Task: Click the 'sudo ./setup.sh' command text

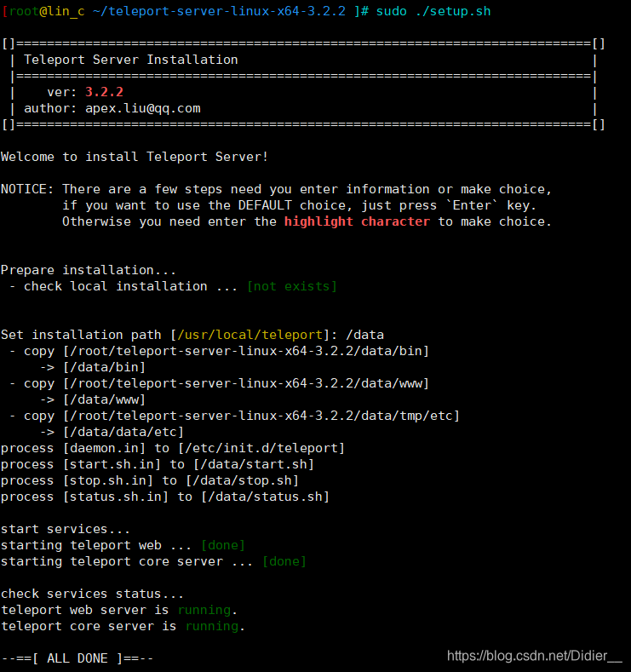Action: (433, 11)
